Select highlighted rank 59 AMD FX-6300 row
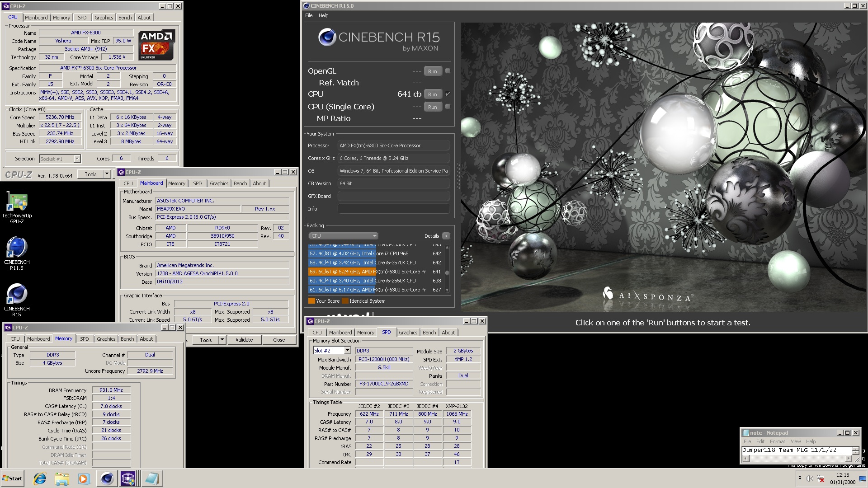Viewport: 868px width, 488px height. pos(376,272)
